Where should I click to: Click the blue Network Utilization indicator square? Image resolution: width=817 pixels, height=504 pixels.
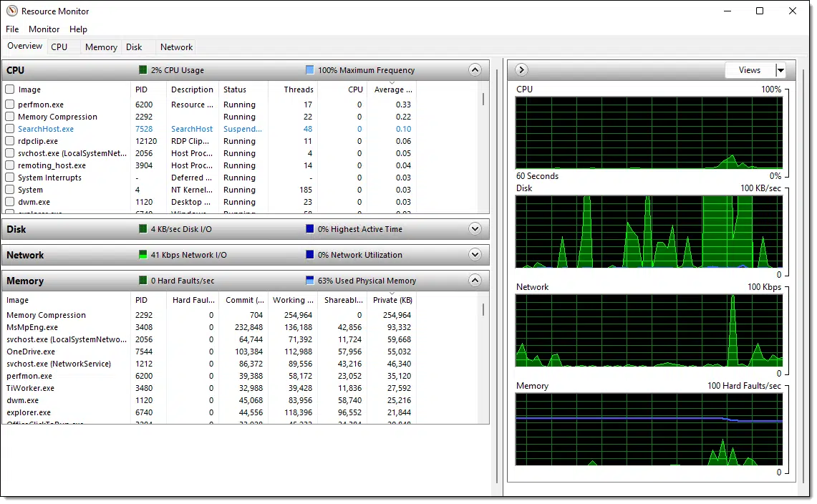coord(309,255)
